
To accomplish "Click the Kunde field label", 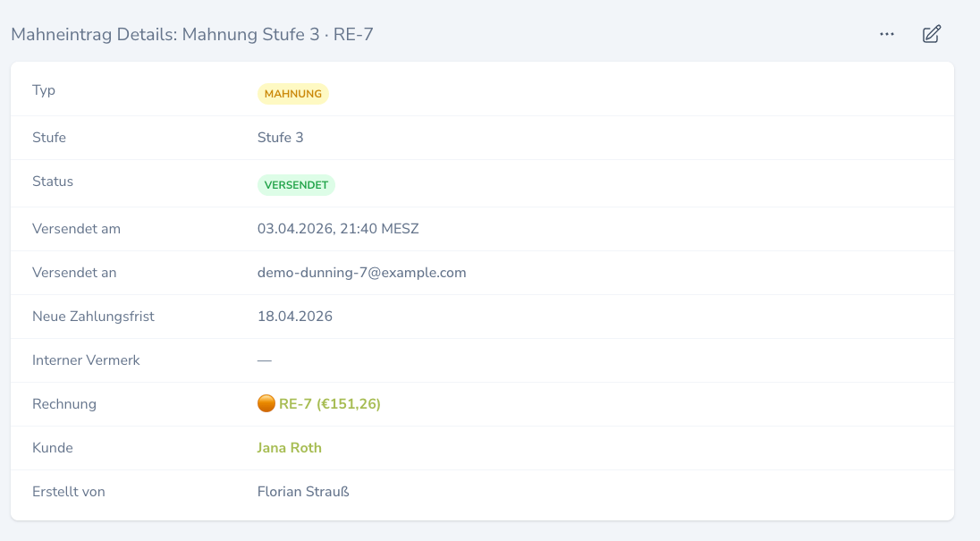I will point(53,448).
